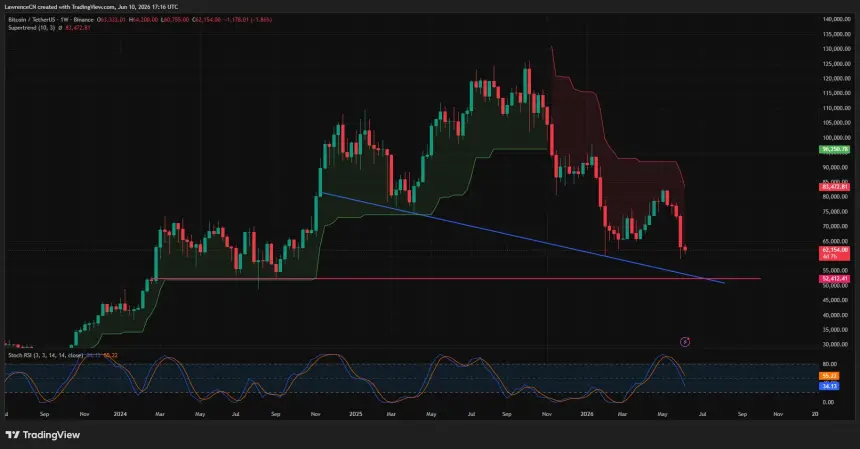This screenshot has width=860, height=449.
Task: Click the red 83,472.81 Supertrend axis tag
Action: (834, 187)
